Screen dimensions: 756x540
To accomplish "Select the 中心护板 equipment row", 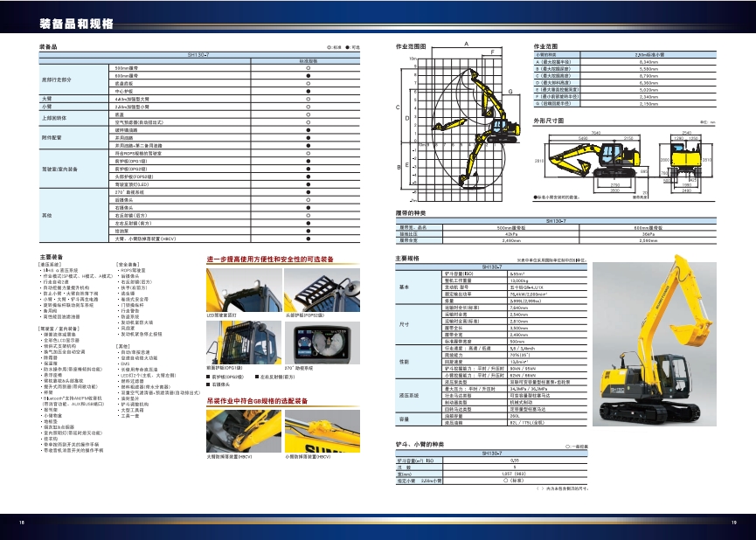I will [x=234, y=91].
